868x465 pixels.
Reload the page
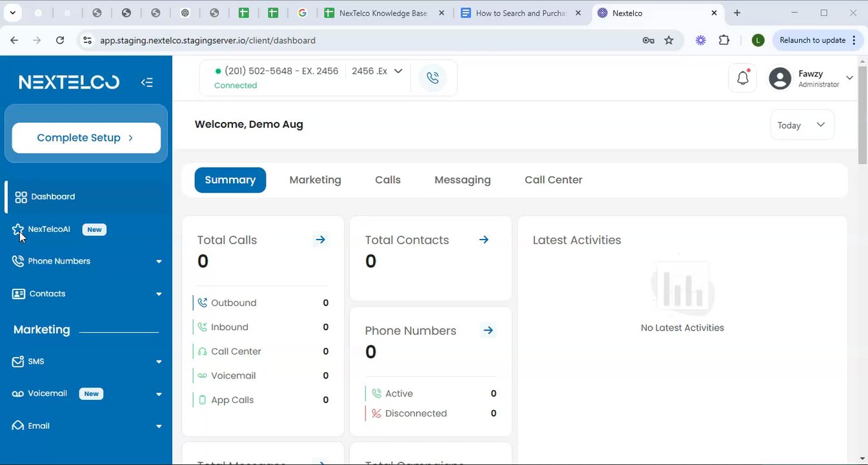pyautogui.click(x=60, y=40)
